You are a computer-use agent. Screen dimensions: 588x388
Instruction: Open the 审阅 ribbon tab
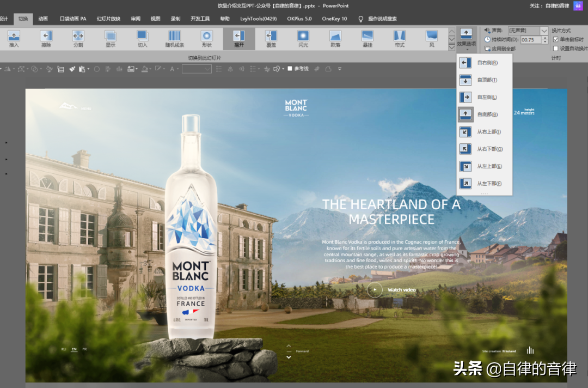point(136,19)
